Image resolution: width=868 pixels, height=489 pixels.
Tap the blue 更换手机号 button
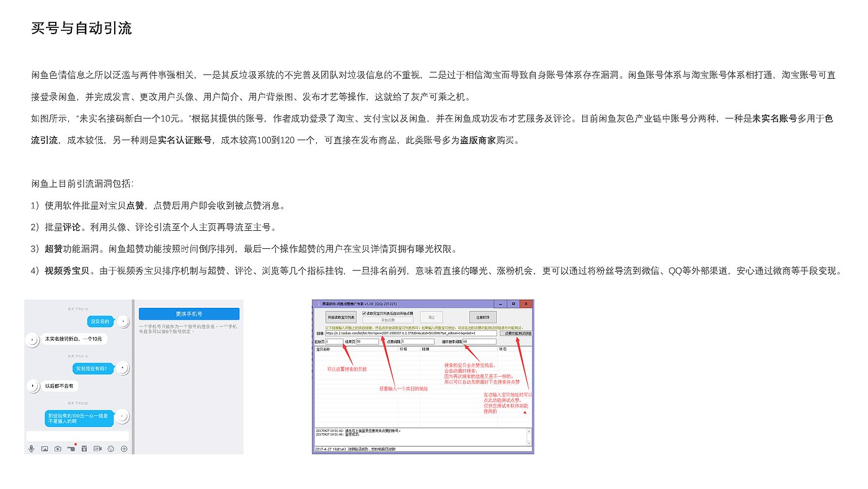[x=189, y=313]
